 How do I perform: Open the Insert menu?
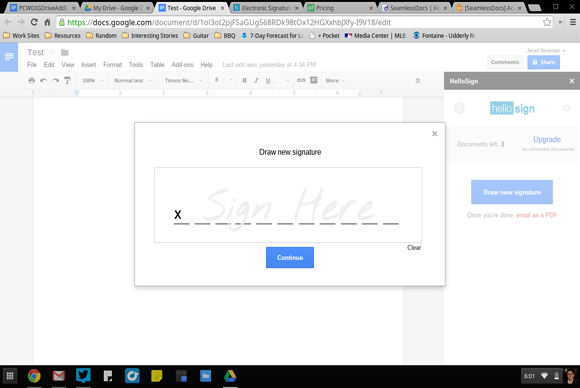click(89, 65)
